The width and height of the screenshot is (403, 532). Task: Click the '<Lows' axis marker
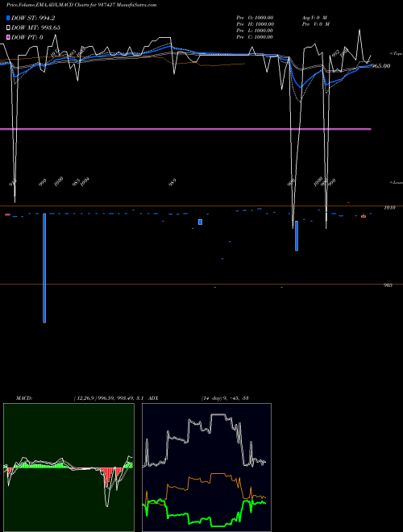point(396,182)
